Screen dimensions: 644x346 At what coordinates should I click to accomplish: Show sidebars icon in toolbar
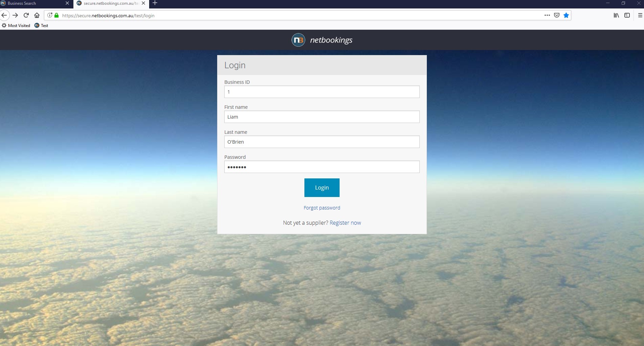tap(627, 15)
